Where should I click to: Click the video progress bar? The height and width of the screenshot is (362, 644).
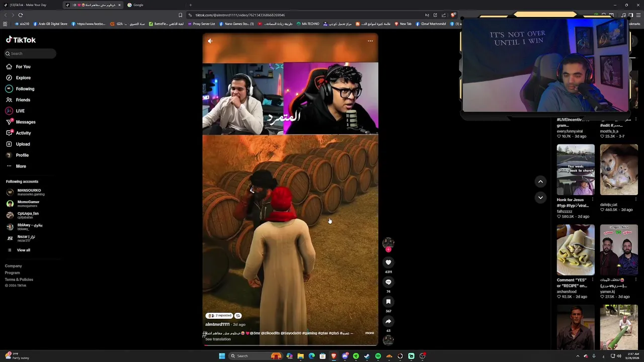point(290,345)
